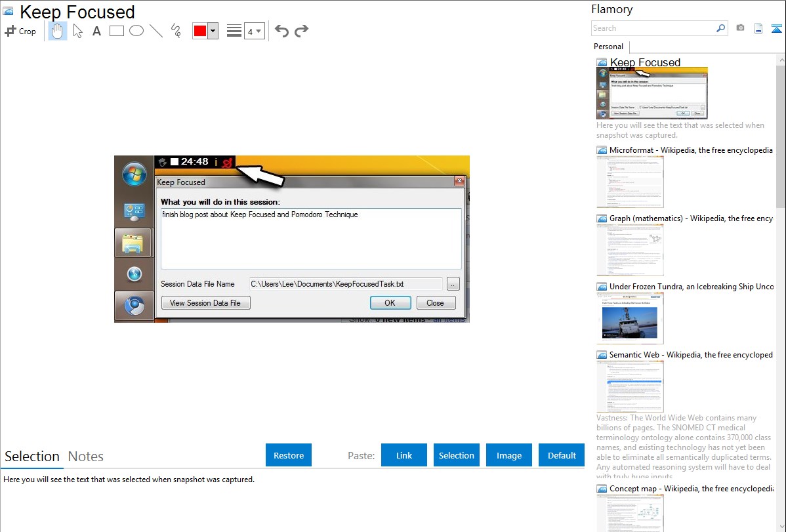Select the Crop tool
The image size is (786, 532).
[20, 31]
